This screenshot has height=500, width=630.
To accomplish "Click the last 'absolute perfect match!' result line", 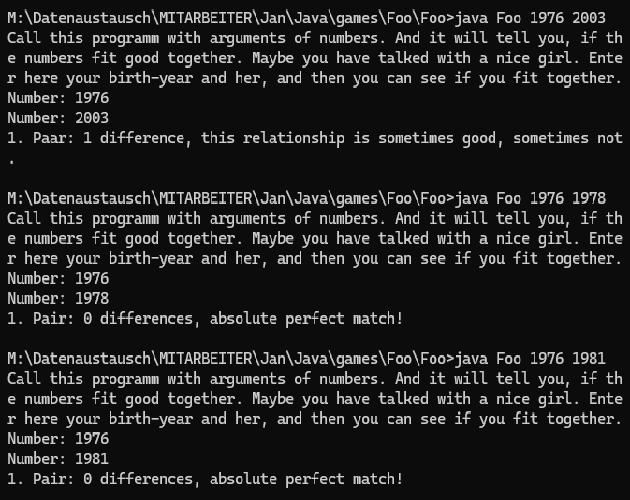I will [x=205, y=479].
